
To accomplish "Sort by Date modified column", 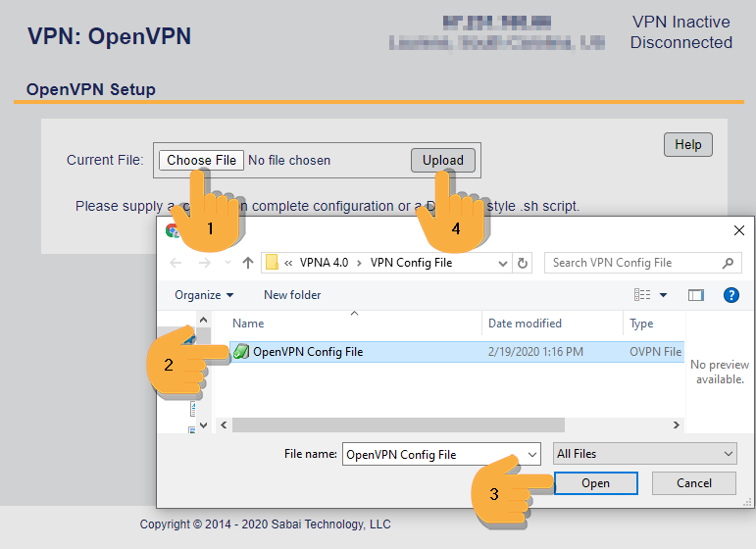I will point(526,324).
